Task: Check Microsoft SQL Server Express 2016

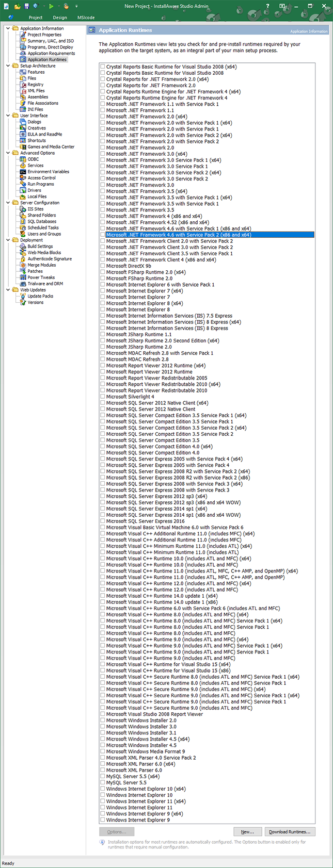Action: pos(103,521)
